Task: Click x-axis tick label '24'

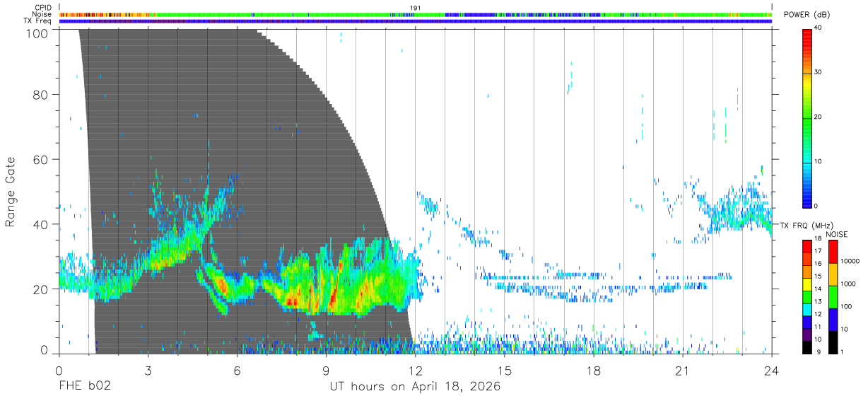Action: (771, 371)
